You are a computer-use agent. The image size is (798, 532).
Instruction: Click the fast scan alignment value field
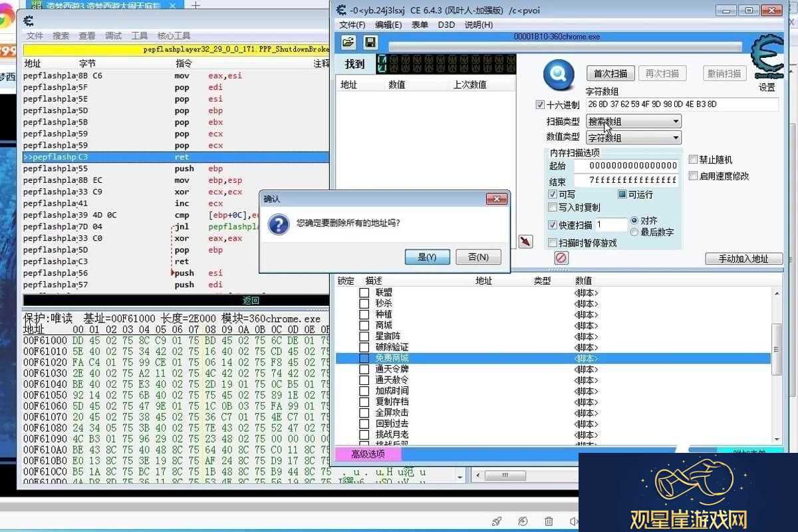(x=610, y=225)
